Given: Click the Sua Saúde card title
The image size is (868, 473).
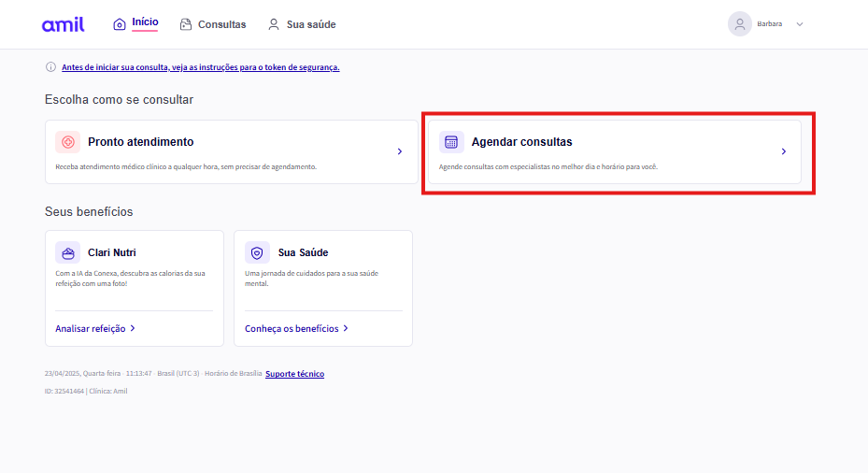Looking at the screenshot, I should point(303,252).
